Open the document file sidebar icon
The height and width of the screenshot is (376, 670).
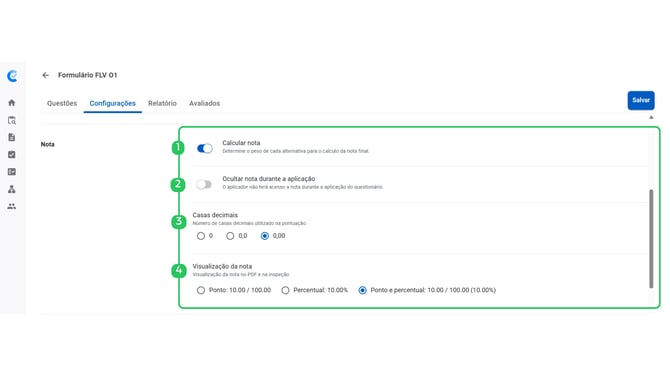(x=12, y=137)
